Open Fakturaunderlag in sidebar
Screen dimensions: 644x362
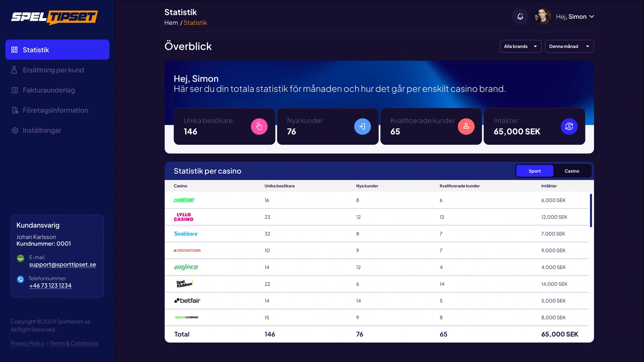tap(49, 90)
